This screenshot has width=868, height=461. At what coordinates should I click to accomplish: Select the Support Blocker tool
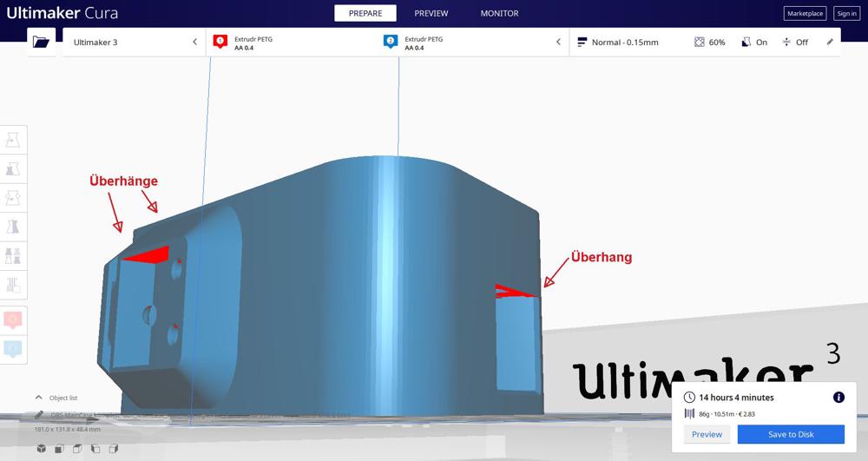point(13,285)
